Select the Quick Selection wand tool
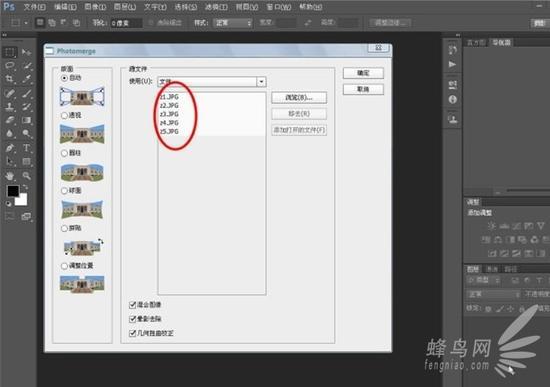Screen dimensions: 550x387 click(27, 65)
